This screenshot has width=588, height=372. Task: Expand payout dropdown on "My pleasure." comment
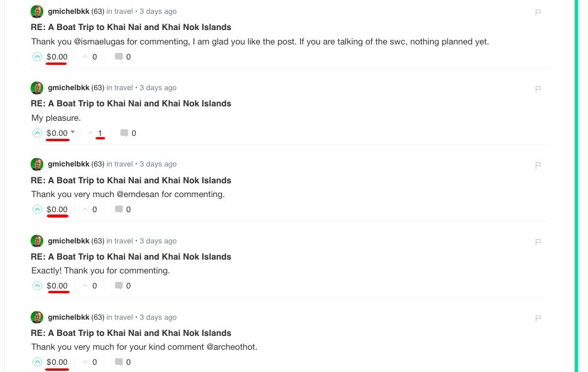[73, 132]
